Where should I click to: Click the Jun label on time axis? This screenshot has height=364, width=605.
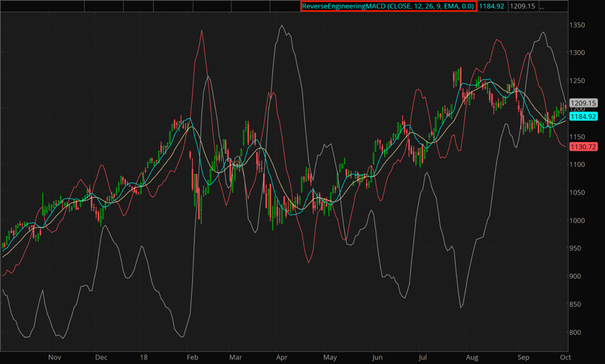pos(377,357)
